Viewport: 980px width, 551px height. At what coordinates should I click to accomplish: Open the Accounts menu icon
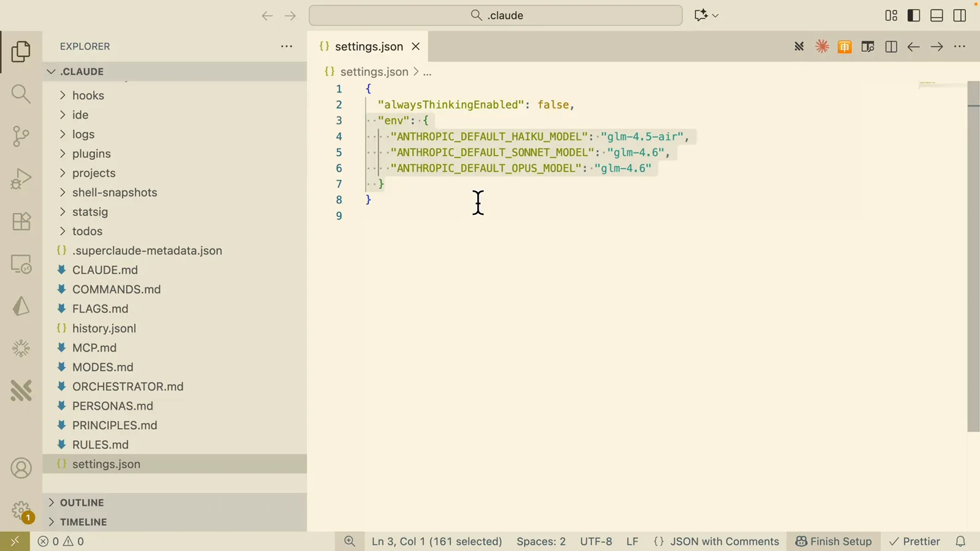(x=21, y=468)
